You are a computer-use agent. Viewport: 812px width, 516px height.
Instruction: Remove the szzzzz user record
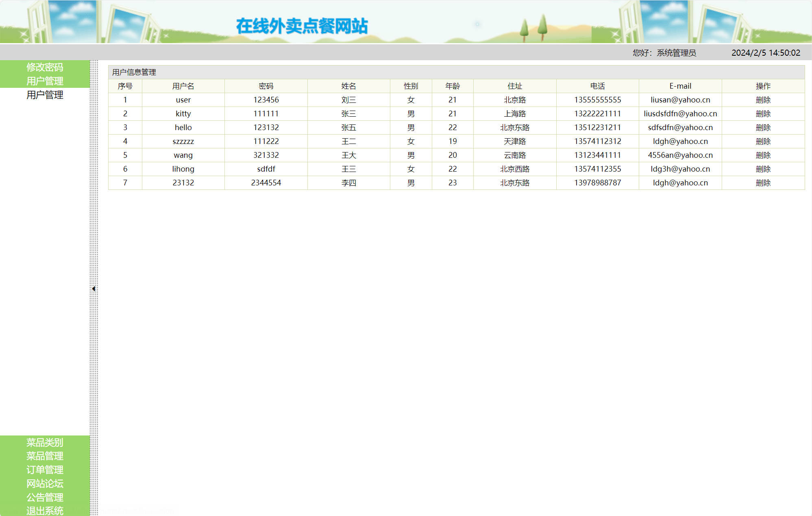[x=763, y=141]
